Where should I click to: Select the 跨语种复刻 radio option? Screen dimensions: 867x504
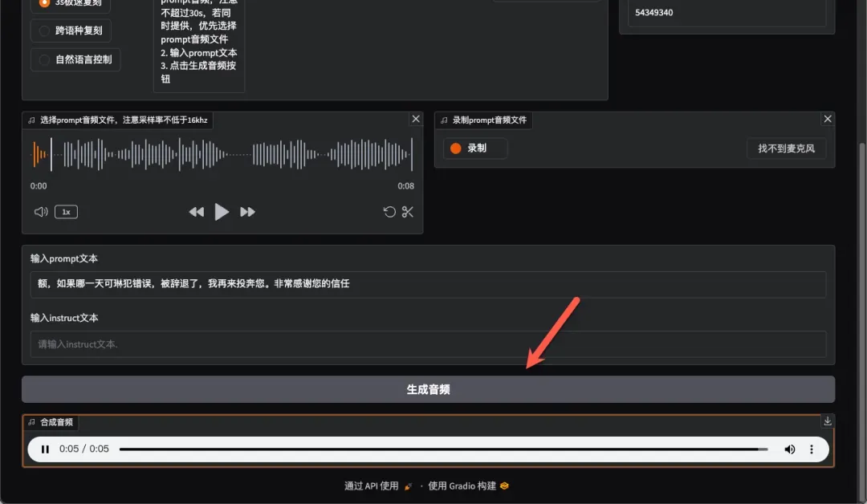pyautogui.click(x=45, y=31)
